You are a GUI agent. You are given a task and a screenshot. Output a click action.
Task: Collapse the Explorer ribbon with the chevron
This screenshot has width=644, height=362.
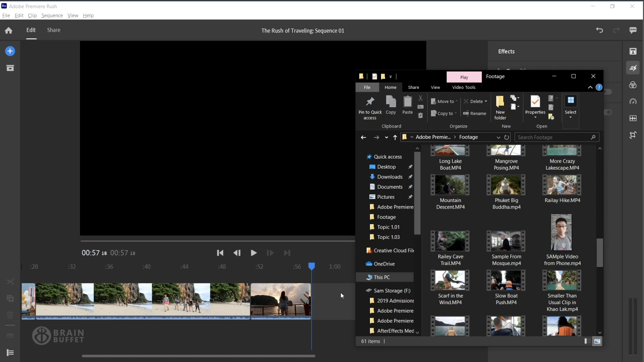(590, 88)
